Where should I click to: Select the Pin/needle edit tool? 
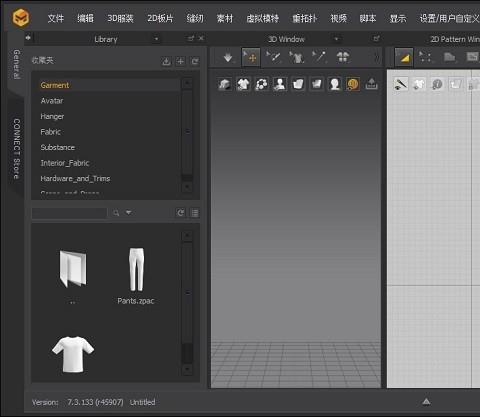[x=273, y=57]
